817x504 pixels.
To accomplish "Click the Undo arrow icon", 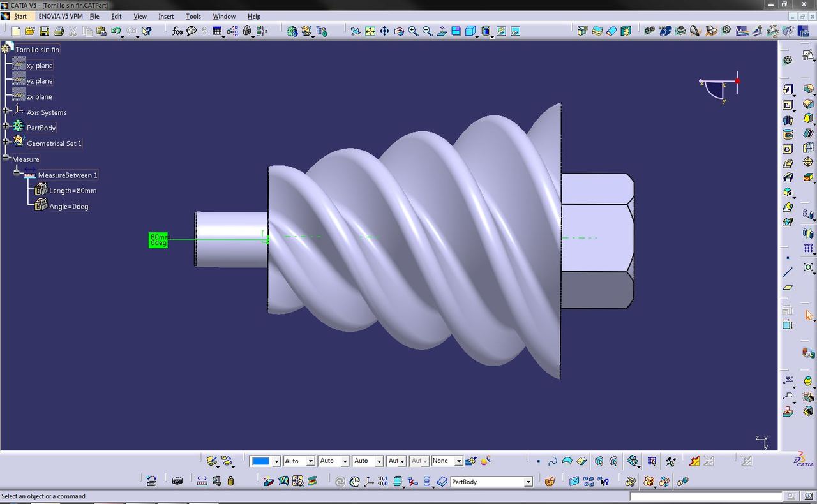I will coord(116,31).
